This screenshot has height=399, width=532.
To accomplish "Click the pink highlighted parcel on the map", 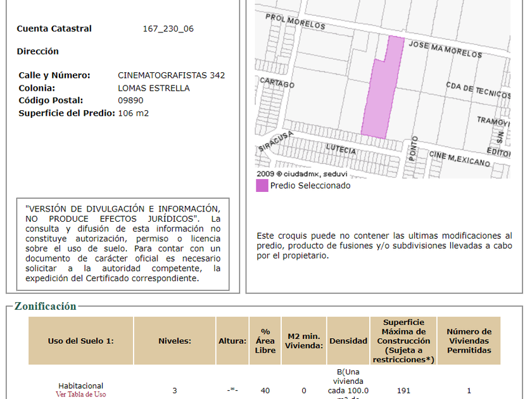I will tap(380, 95).
